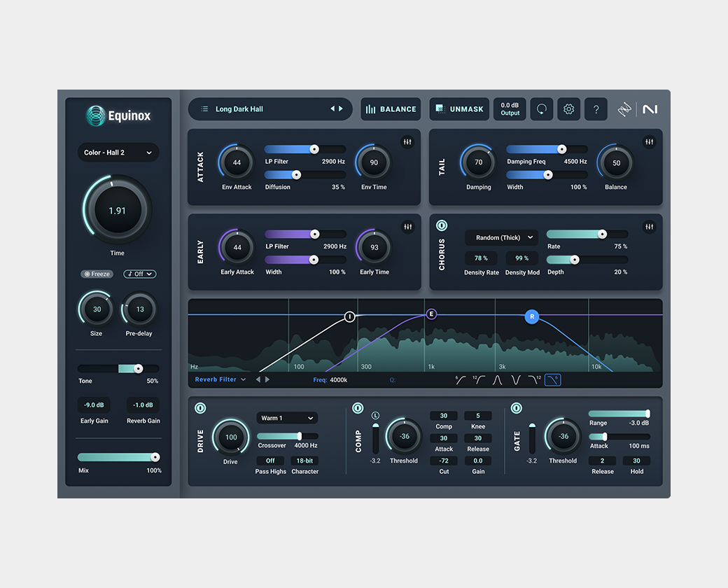Select the notch dip filter shape
728x588 pixels.
coord(515,380)
